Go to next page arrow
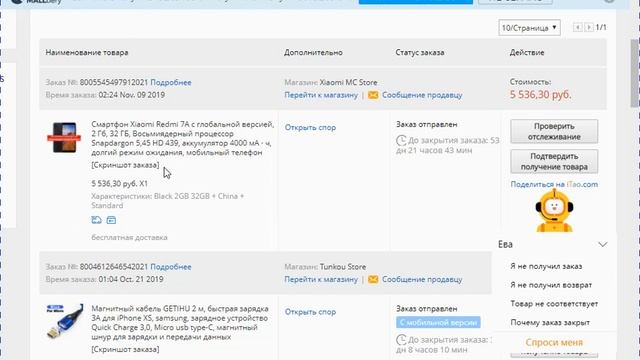 click(x=589, y=27)
